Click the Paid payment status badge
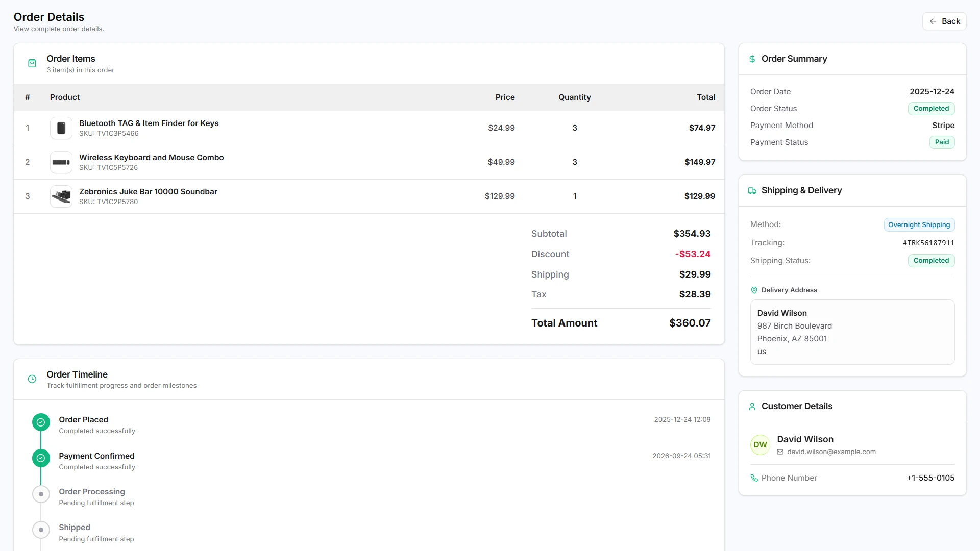Image resolution: width=980 pixels, height=551 pixels. (942, 142)
